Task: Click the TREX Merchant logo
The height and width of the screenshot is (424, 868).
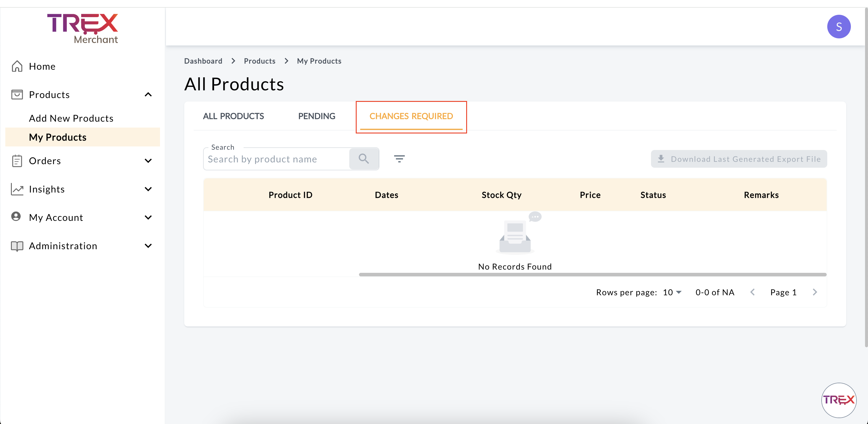Action: point(83,29)
